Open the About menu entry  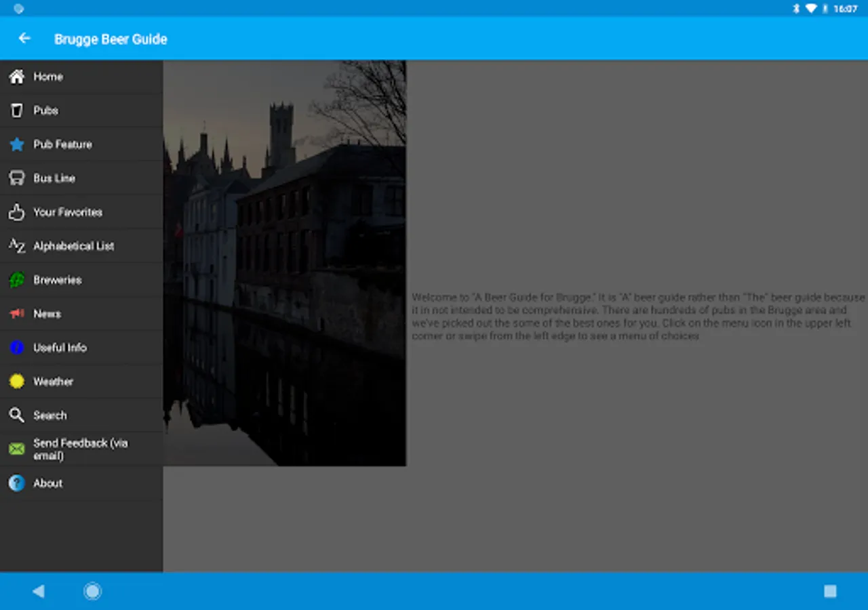48,483
